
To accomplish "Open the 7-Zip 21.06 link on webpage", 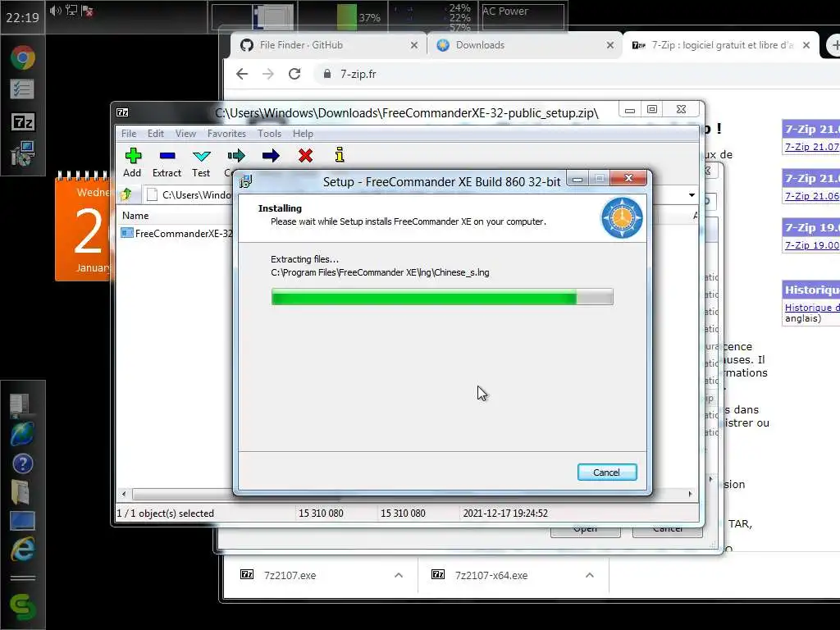I will pyautogui.click(x=811, y=196).
